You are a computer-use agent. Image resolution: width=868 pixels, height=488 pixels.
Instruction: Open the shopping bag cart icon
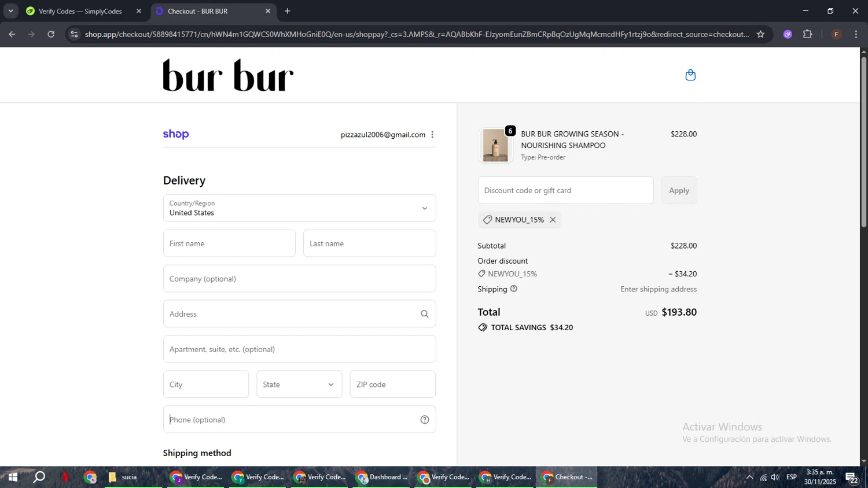(690, 75)
